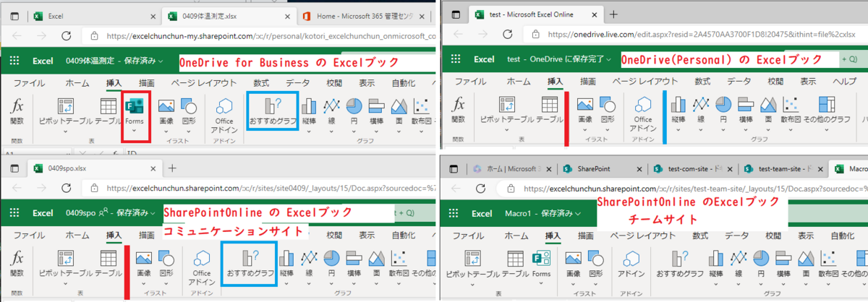This screenshot has height=302, width=868.
Task: Open ファイル tab in the 0409体温測定 window
Action: pos(29,83)
